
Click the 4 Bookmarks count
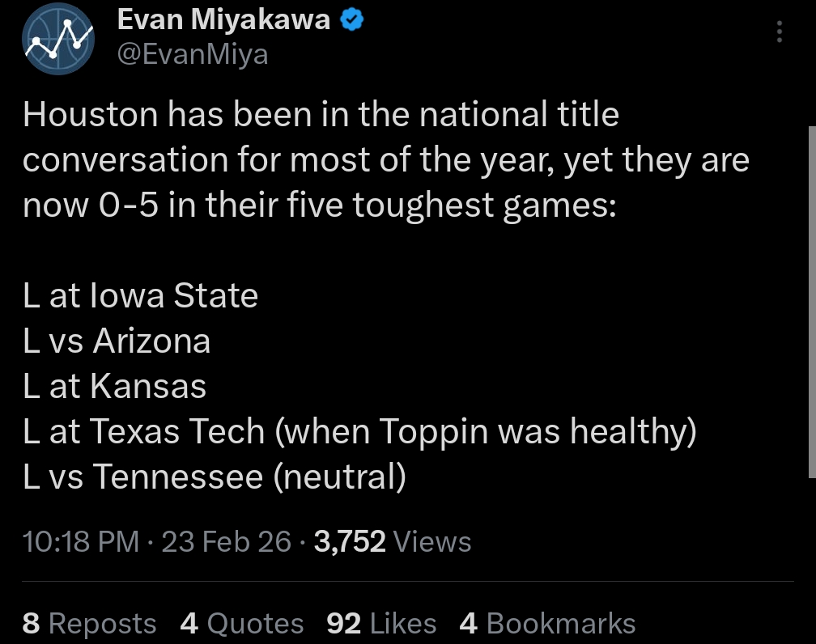point(547,623)
